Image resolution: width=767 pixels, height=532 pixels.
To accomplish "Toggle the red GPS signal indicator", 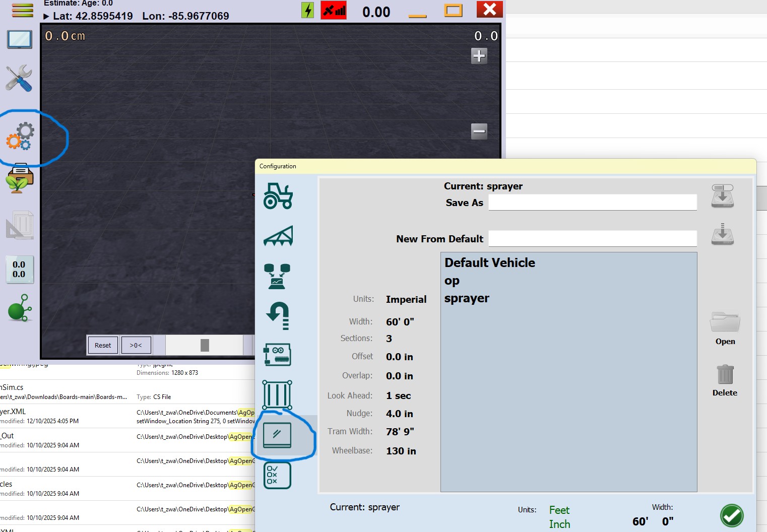I will [x=334, y=10].
